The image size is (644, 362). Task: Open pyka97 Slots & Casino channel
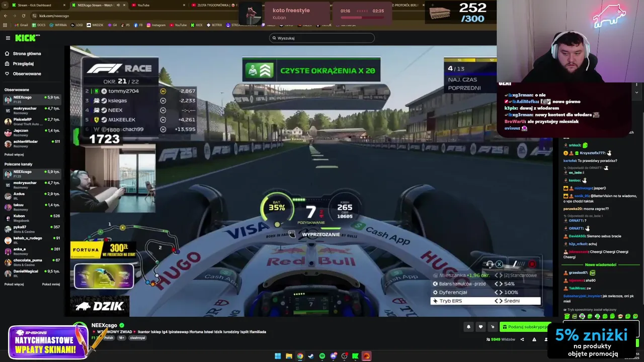(x=32, y=229)
